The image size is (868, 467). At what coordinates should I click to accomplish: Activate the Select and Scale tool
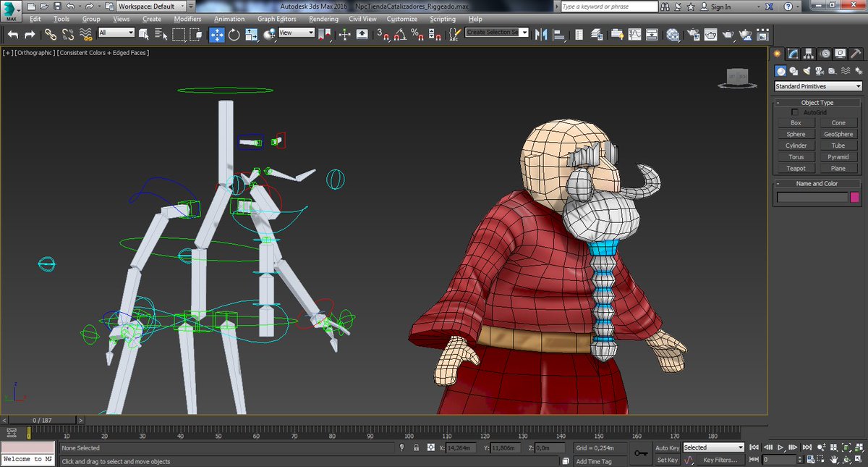252,34
